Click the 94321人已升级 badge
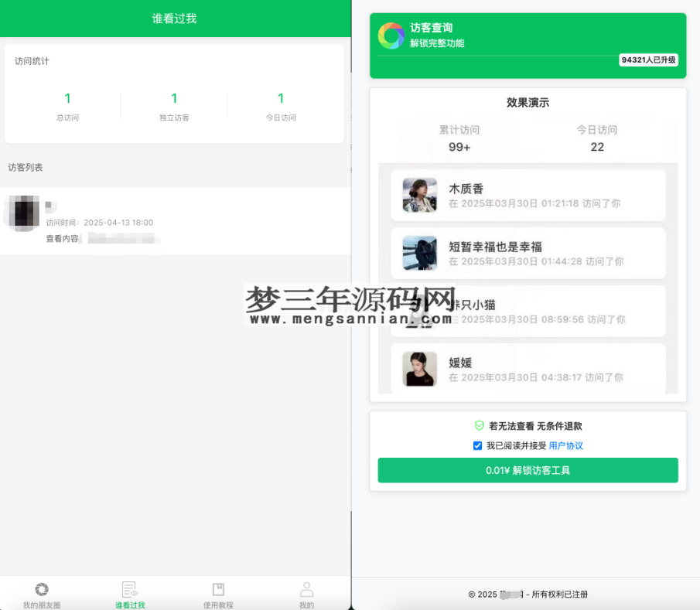 click(x=649, y=60)
